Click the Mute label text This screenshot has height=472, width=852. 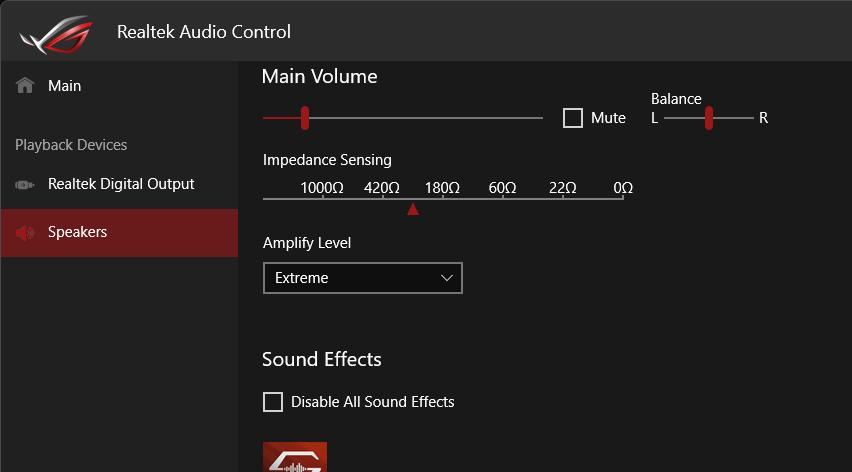pyautogui.click(x=609, y=118)
